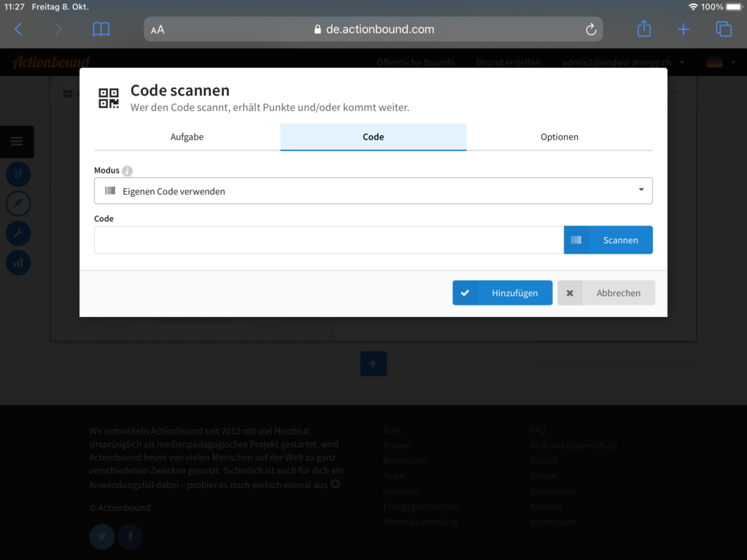
Task: Open Safari bookmarks book icon
Action: click(x=101, y=29)
